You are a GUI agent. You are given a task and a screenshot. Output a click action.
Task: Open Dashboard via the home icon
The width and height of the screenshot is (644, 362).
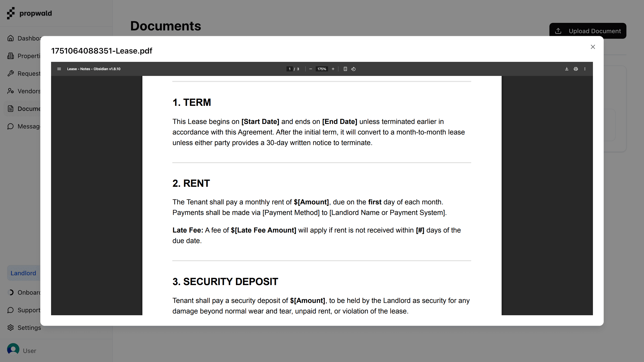11,38
